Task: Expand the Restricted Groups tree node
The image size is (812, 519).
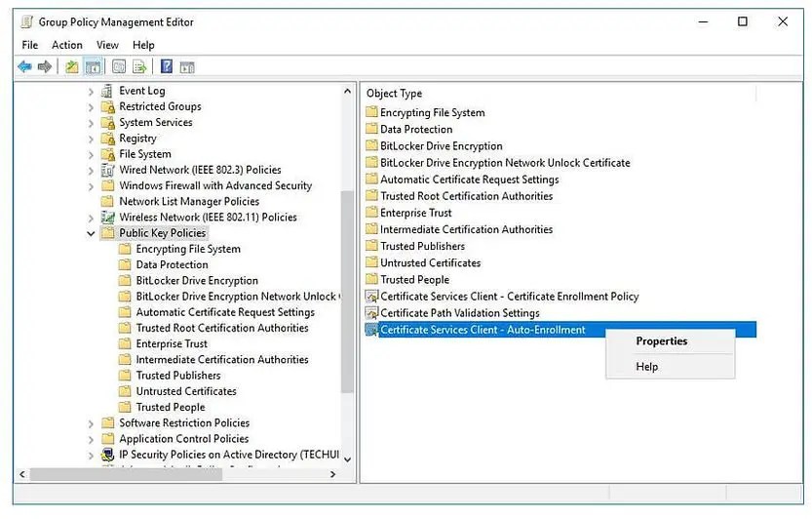Action: click(x=91, y=107)
